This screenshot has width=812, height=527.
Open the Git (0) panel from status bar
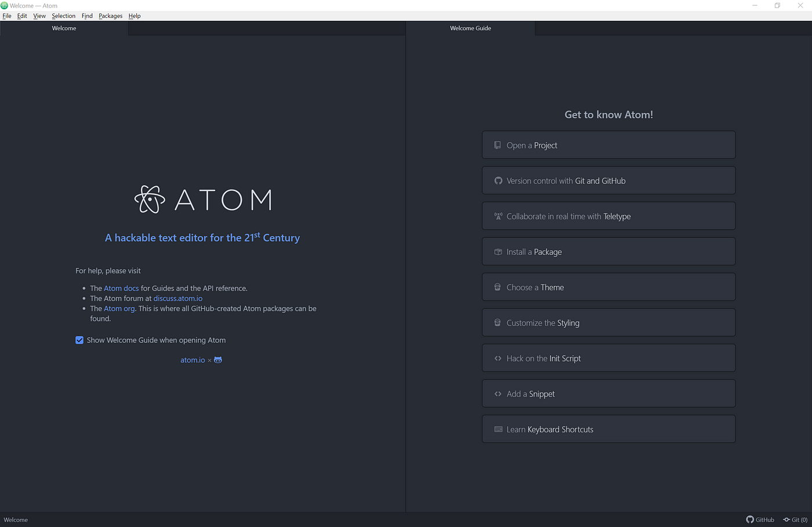point(795,519)
